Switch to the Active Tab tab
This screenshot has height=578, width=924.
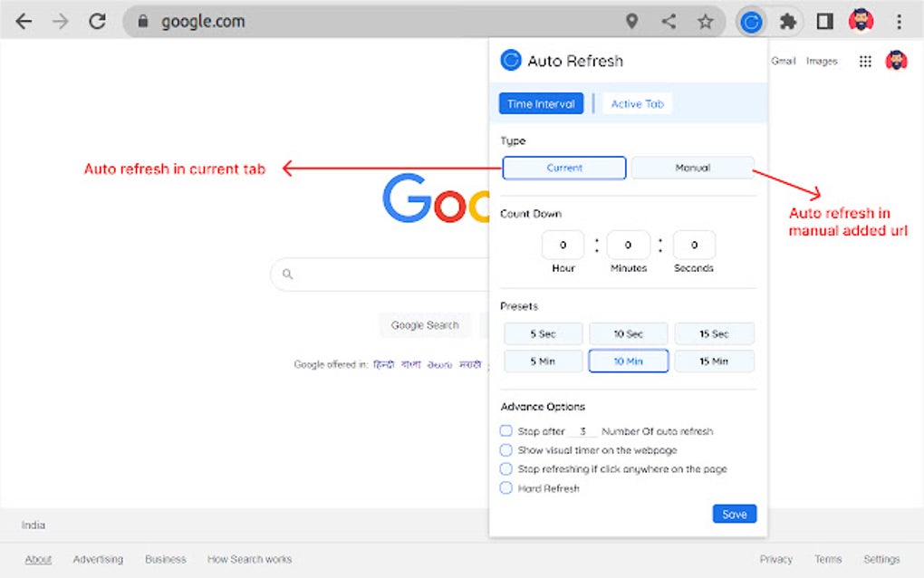pyautogui.click(x=637, y=104)
